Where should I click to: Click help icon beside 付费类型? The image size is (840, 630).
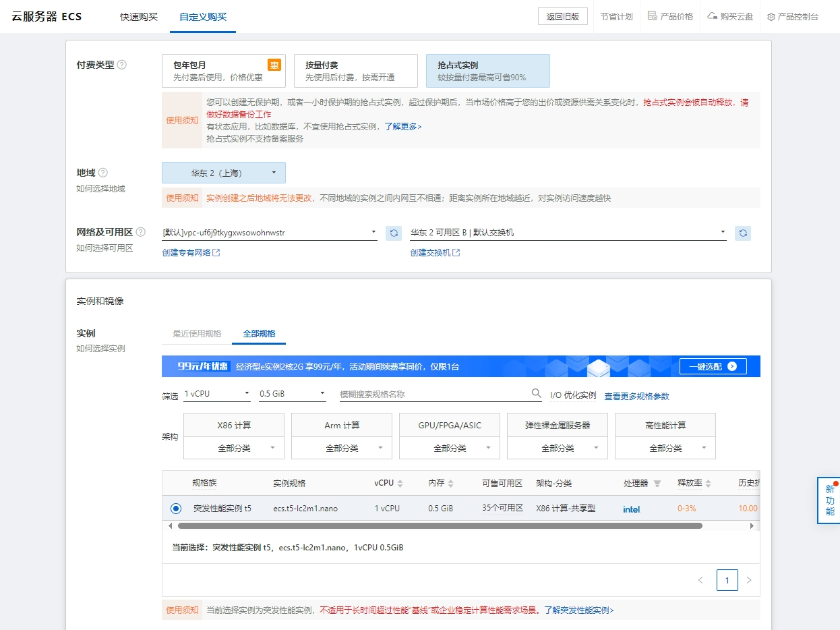coord(122,65)
